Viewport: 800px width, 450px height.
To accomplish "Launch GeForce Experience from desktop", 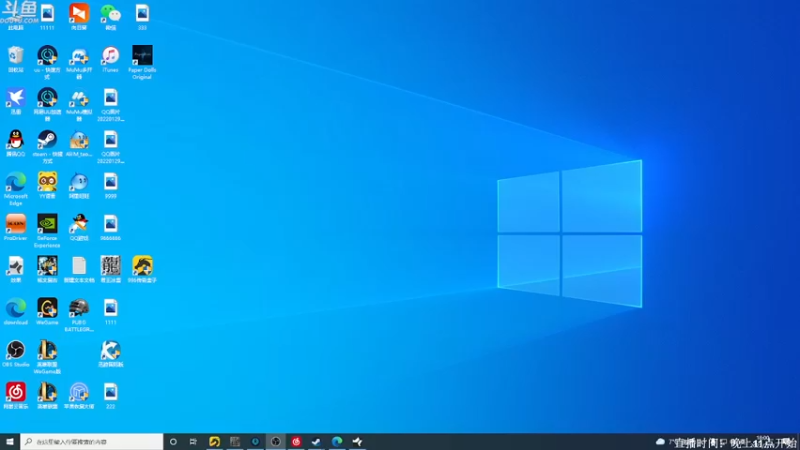I will click(47, 231).
